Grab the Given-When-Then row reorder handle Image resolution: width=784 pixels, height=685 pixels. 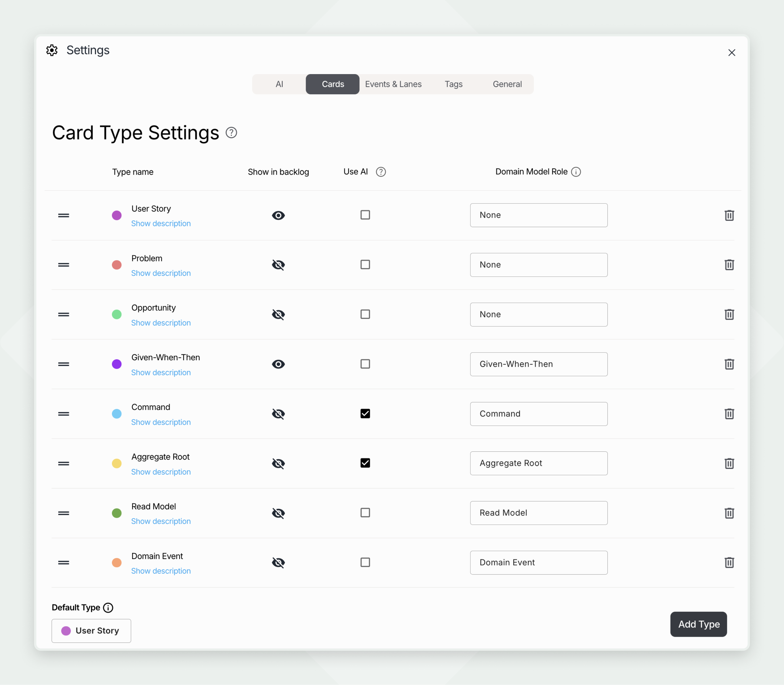pyautogui.click(x=63, y=364)
